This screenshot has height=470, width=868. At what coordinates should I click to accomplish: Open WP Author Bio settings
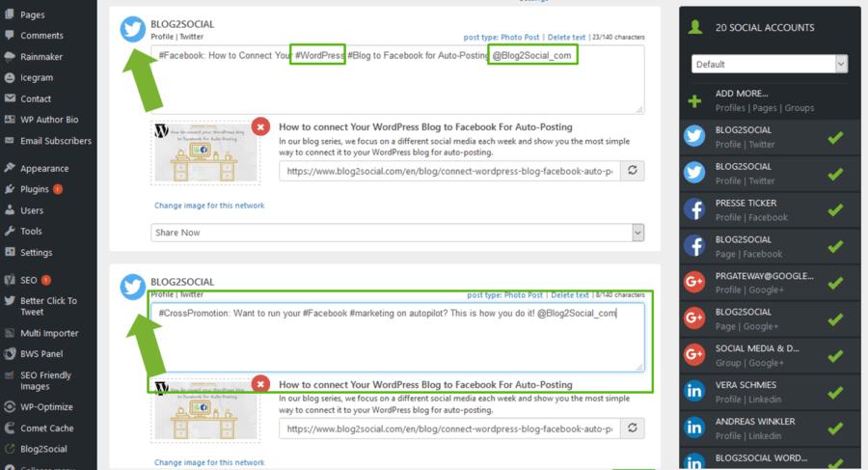coord(49,120)
